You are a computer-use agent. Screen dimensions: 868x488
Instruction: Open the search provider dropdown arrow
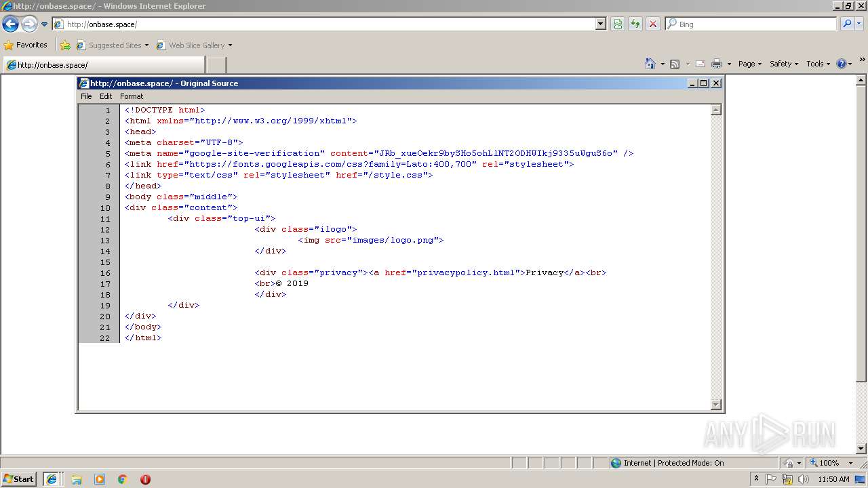(860, 24)
